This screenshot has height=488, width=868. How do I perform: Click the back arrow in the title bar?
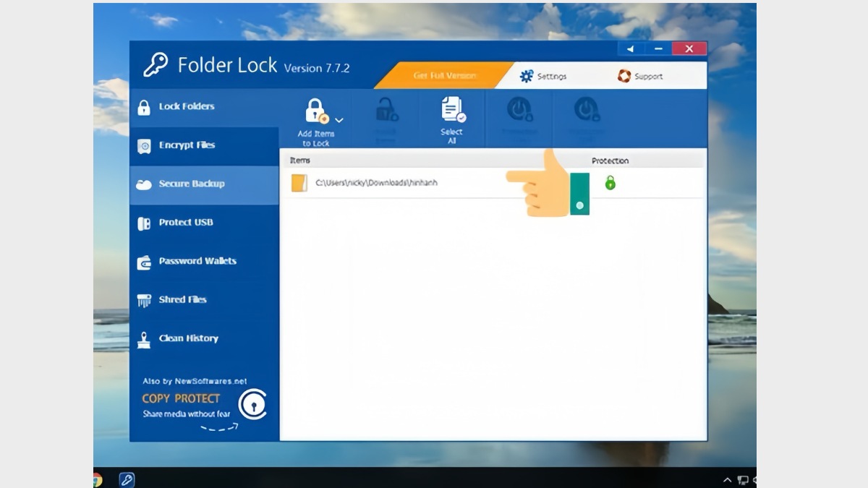[x=630, y=48]
